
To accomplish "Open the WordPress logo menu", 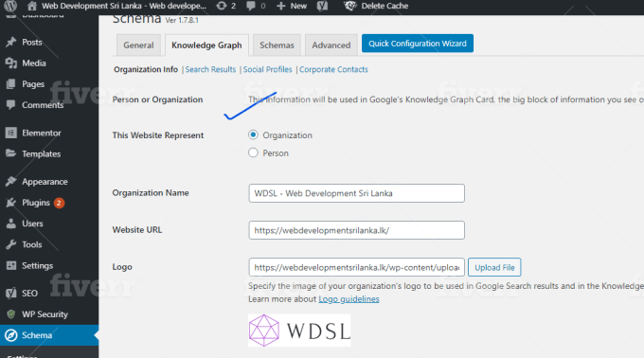I will point(10,6).
